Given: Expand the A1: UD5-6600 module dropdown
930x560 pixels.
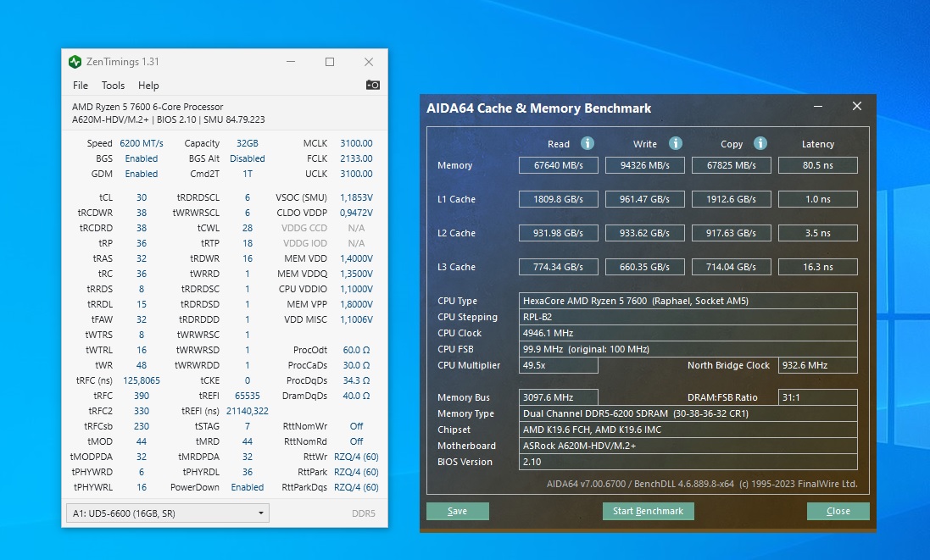Looking at the screenshot, I should coord(168,513).
